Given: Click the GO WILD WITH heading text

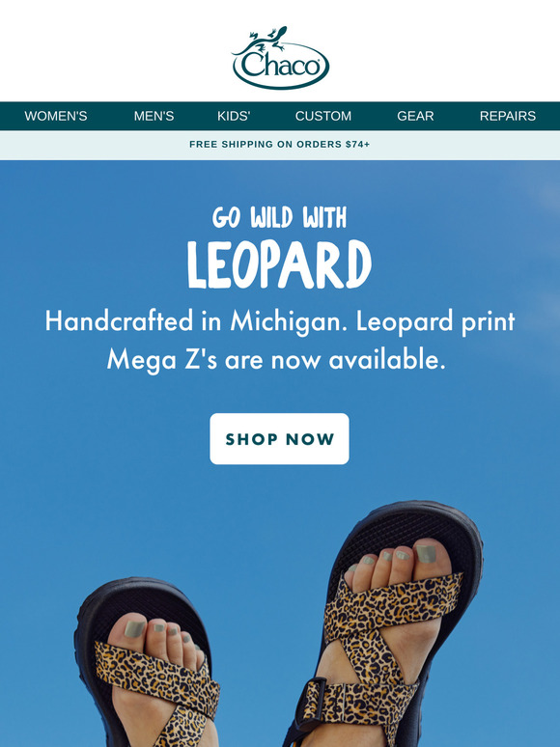Looking at the screenshot, I should [279, 218].
